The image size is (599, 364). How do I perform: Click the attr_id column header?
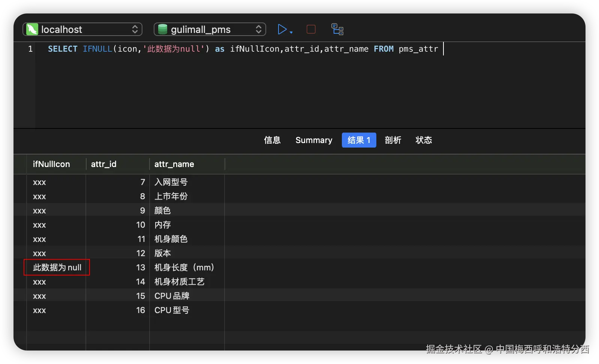tap(118, 164)
